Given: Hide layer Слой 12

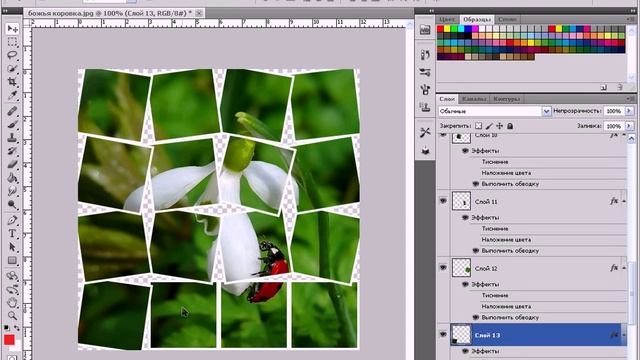Looking at the screenshot, I should pyautogui.click(x=443, y=268).
